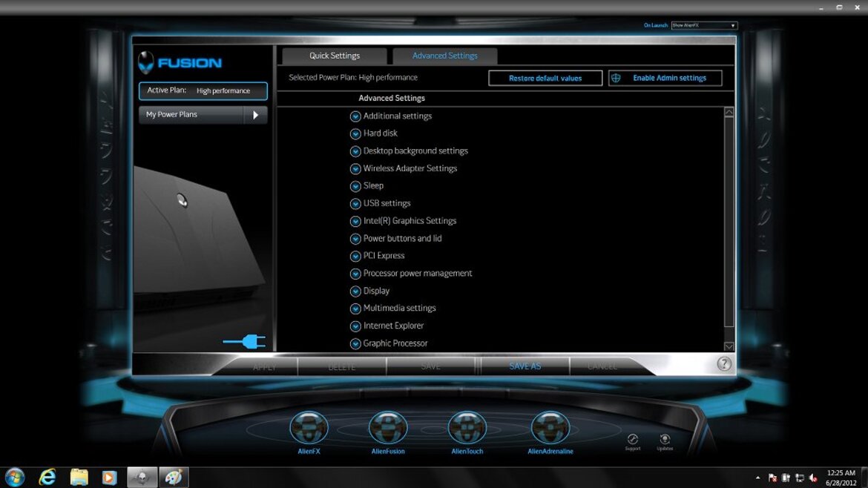Screen dimensions: 868x488
Task: Click the SAVE AS button
Action: [525, 366]
